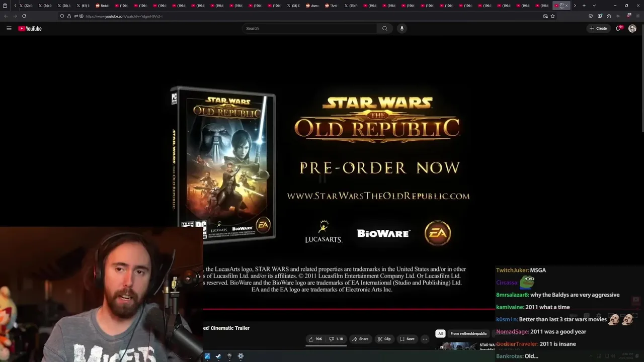Go to the YouTube home logo
Image resolution: width=644 pixels, height=362 pixels.
point(30,29)
